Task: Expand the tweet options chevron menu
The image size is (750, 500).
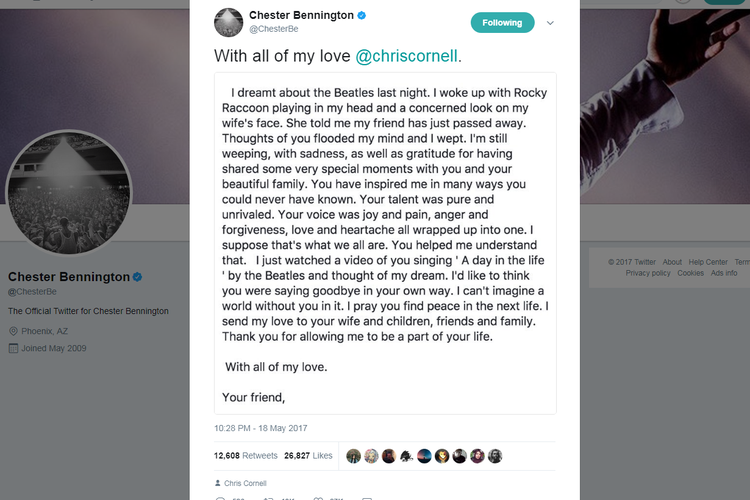Action: tap(550, 23)
